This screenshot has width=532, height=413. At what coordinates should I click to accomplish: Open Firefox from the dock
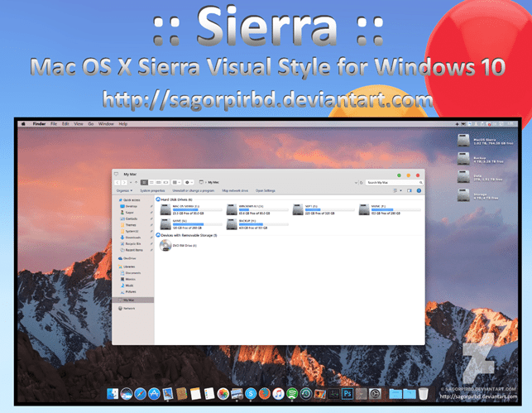[264, 394]
